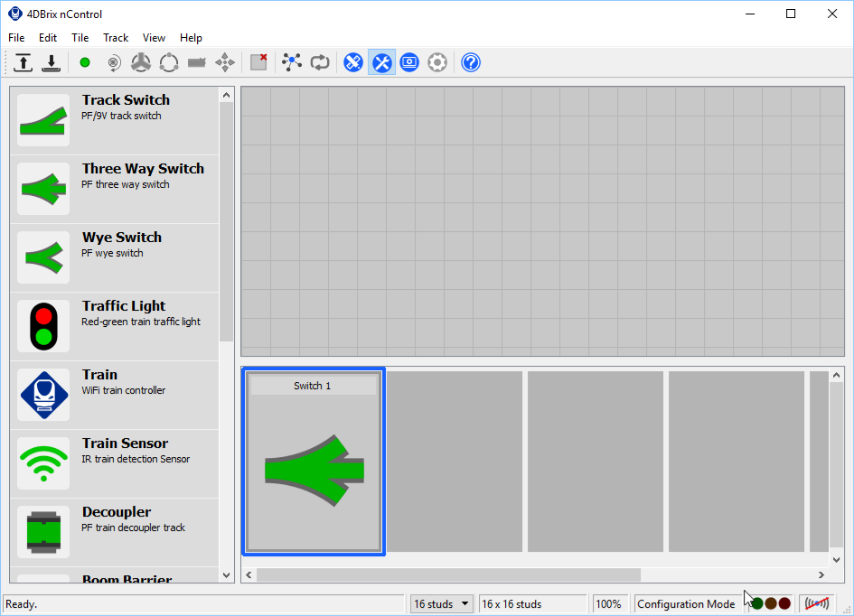Click the ruler and pencil design mode icon
Image resolution: width=854 pixels, height=616 pixels.
[x=353, y=62]
